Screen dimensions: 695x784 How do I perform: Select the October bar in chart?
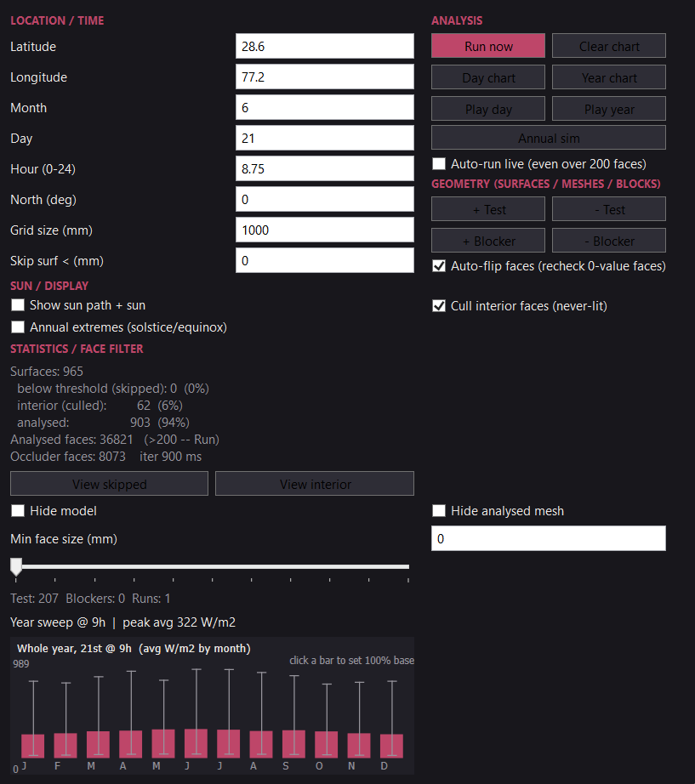pos(327,745)
